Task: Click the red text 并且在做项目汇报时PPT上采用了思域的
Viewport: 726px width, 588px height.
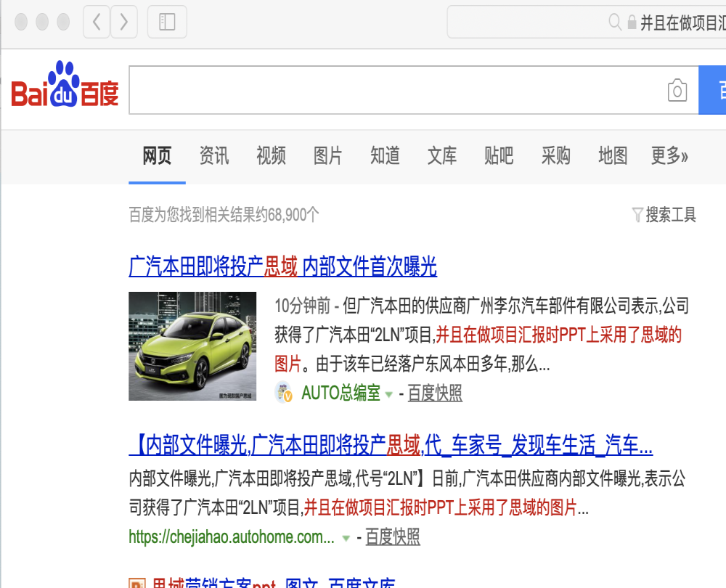Action: tap(559, 335)
